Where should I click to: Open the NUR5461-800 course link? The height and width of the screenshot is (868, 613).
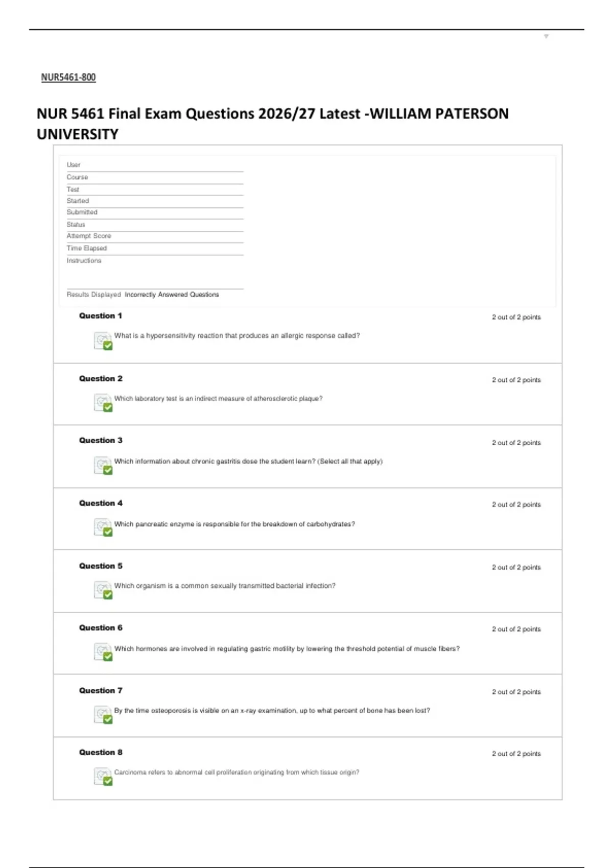(68, 77)
